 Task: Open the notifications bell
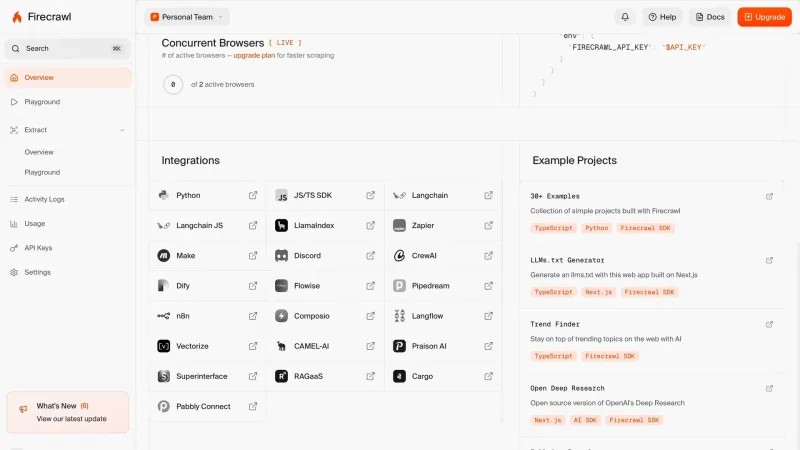click(x=624, y=17)
